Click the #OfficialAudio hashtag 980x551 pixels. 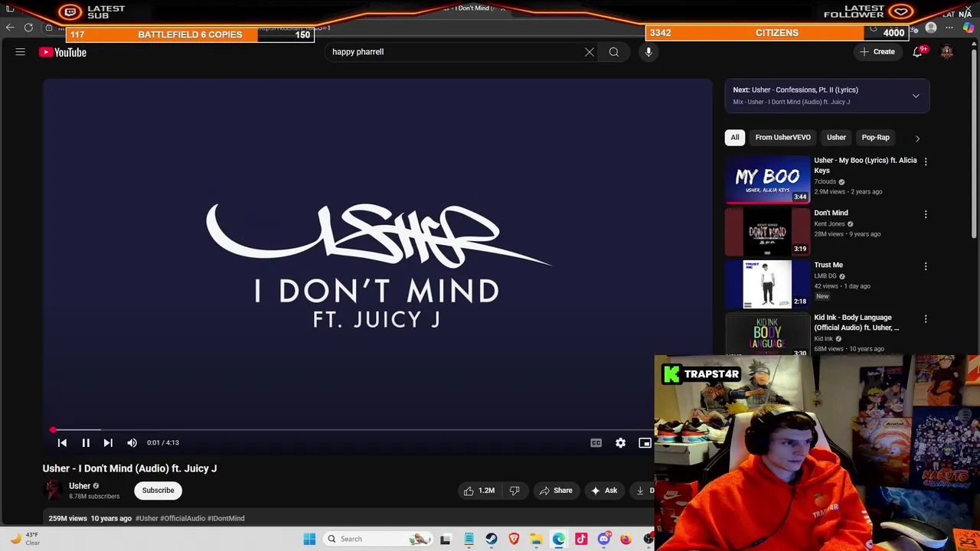pyautogui.click(x=182, y=519)
